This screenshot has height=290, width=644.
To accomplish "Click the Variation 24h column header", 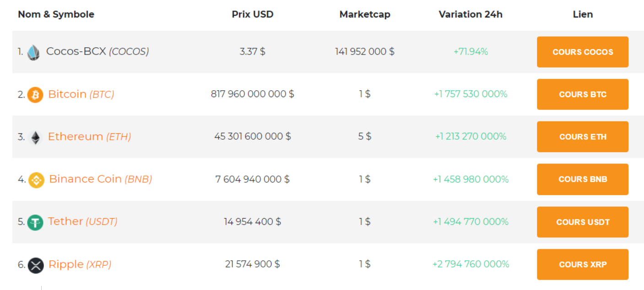I will [x=471, y=14].
